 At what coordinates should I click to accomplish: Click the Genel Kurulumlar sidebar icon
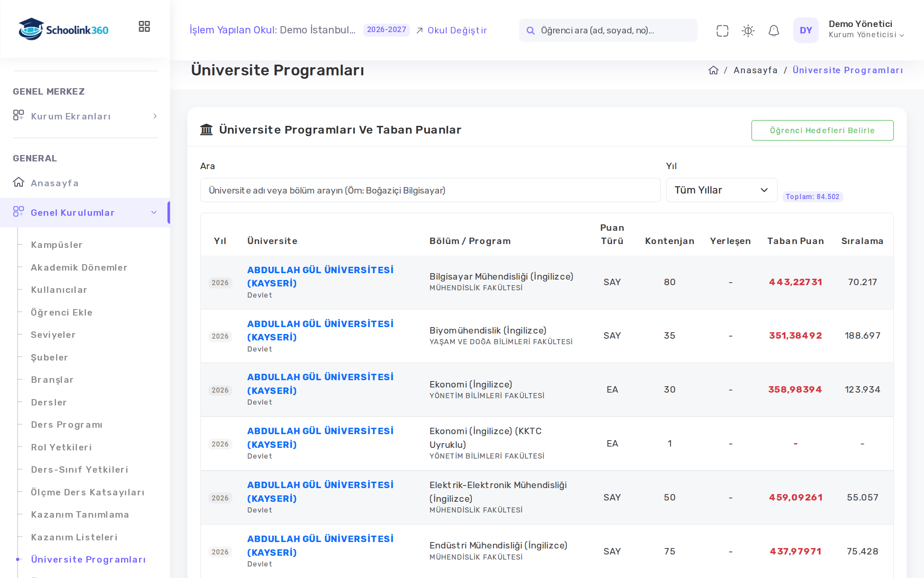18,212
